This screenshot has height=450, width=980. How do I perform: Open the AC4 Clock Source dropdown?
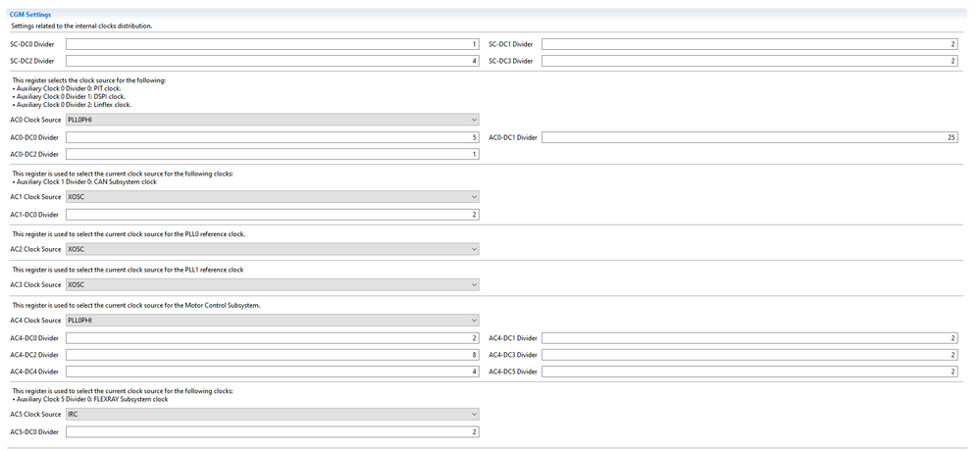(273, 320)
